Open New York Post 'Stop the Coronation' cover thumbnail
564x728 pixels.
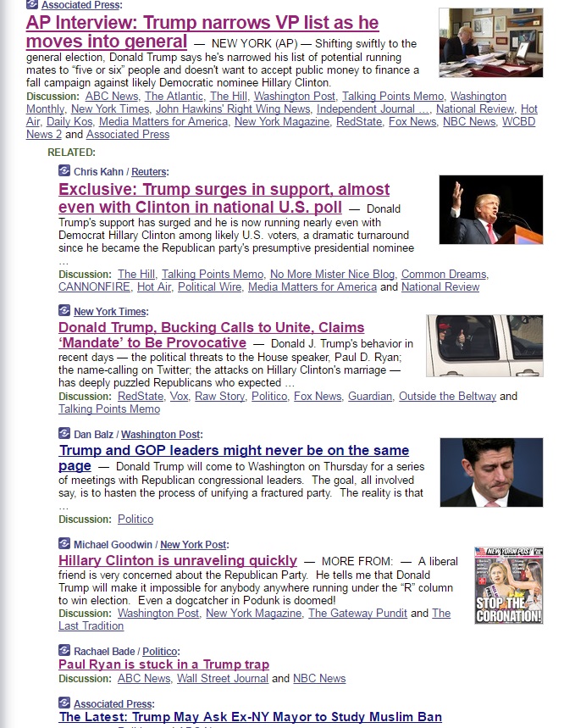point(509,585)
